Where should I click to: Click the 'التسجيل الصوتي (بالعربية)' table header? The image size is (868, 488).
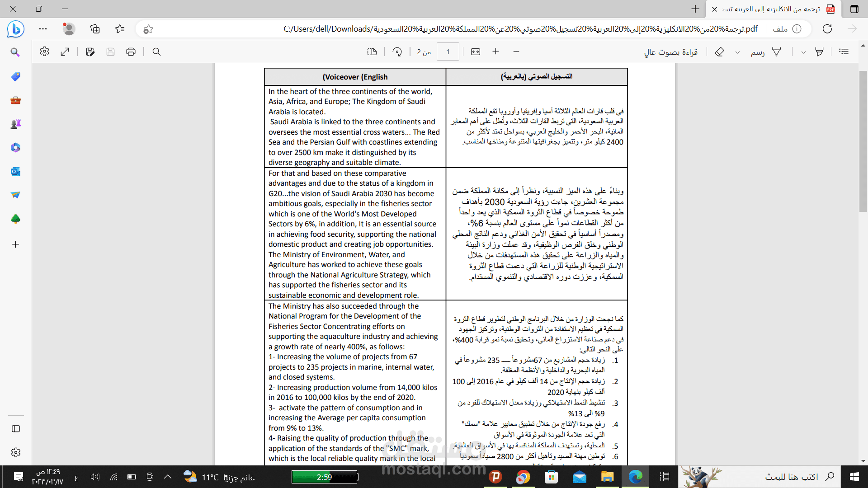(537, 76)
